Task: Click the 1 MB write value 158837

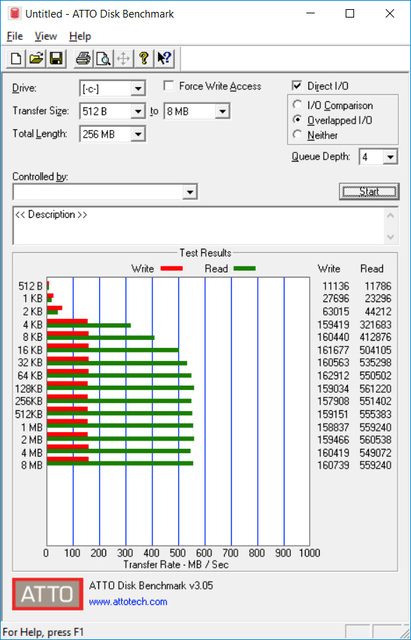Action: pyautogui.click(x=333, y=427)
